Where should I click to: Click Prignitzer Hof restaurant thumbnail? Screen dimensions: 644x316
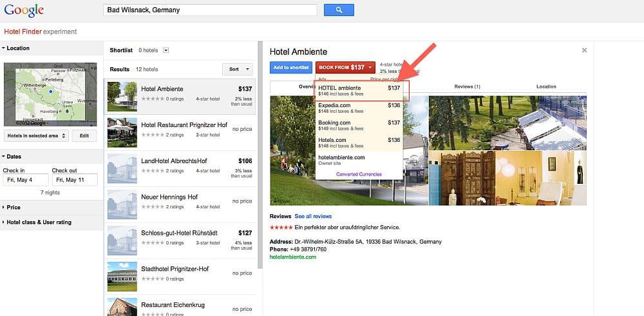(122, 132)
